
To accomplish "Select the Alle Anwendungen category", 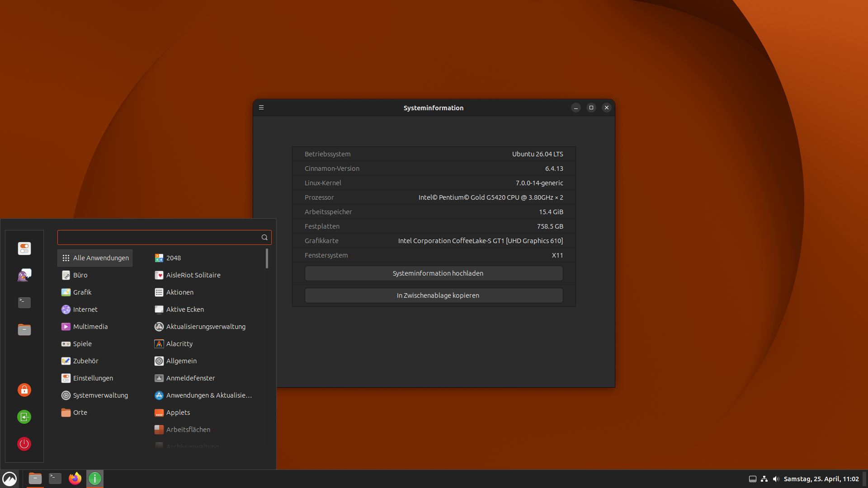I will tap(95, 258).
